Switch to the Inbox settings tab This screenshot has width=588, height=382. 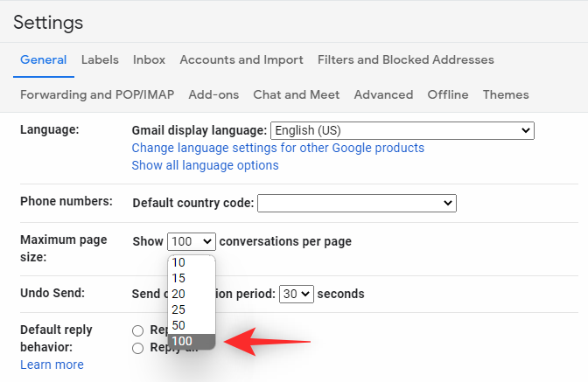coord(149,59)
